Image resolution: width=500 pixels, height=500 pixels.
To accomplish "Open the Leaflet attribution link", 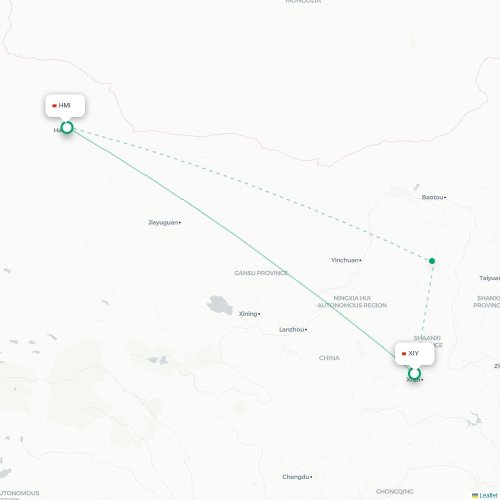I will point(488,496).
